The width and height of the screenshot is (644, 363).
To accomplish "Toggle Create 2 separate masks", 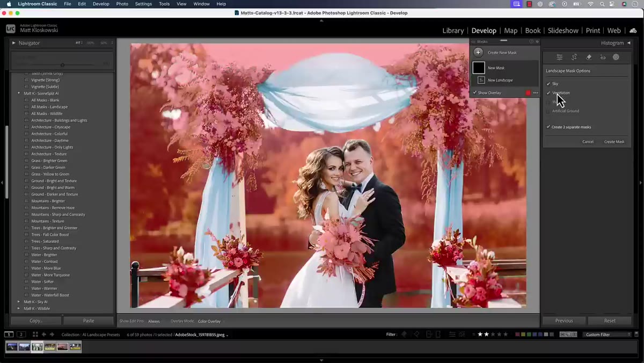I will [548, 127].
